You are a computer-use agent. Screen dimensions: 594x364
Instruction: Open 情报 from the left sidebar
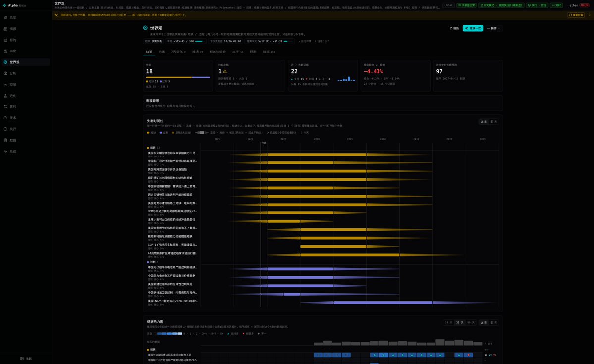coord(25,29)
